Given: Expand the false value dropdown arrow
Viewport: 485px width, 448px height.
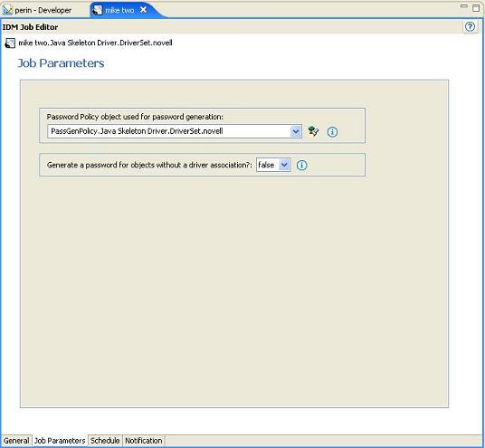Looking at the screenshot, I should click(284, 165).
